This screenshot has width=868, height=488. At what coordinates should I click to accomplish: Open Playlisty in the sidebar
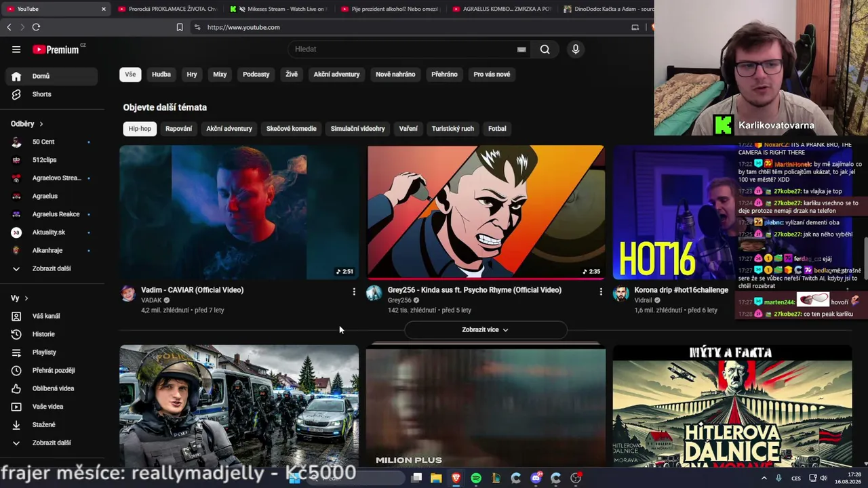pos(52,352)
